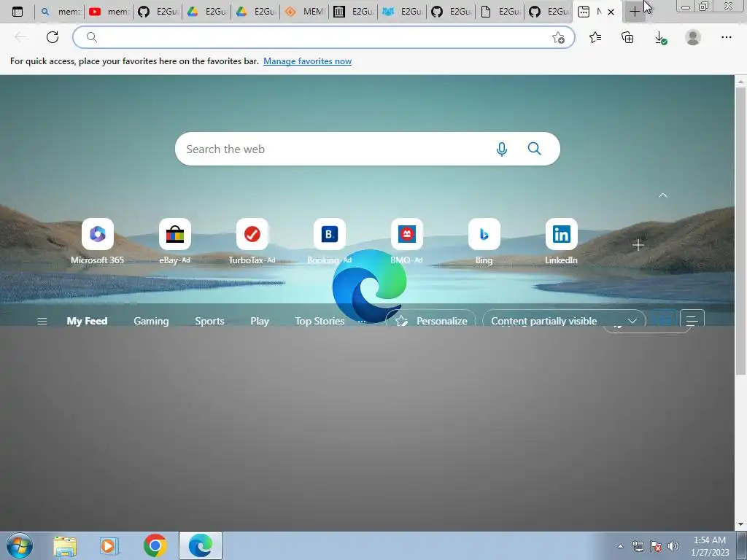
Task: Add this page to favorites star
Action: pos(558,38)
